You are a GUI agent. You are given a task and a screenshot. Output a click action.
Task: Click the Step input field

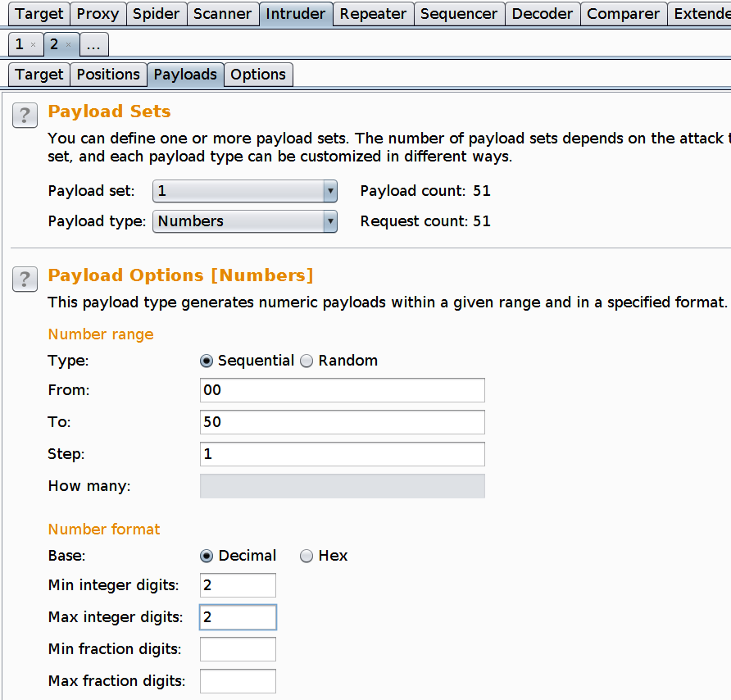[x=342, y=454]
